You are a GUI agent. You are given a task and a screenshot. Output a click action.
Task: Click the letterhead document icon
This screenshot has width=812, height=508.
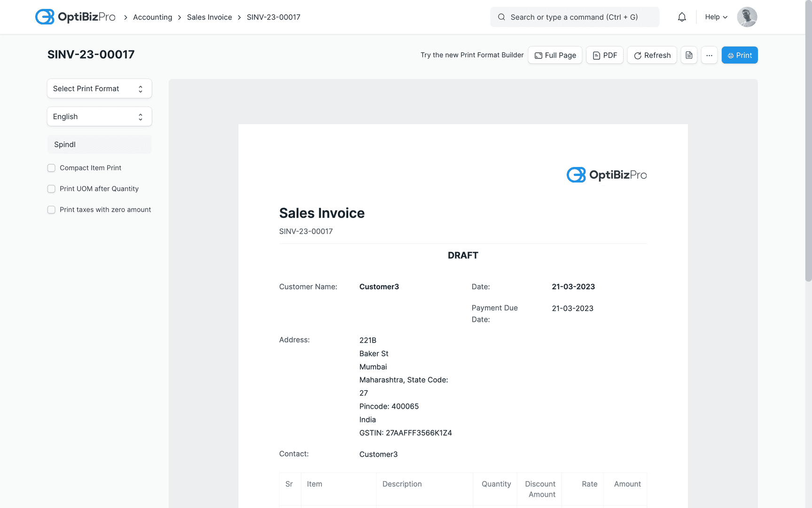click(689, 55)
